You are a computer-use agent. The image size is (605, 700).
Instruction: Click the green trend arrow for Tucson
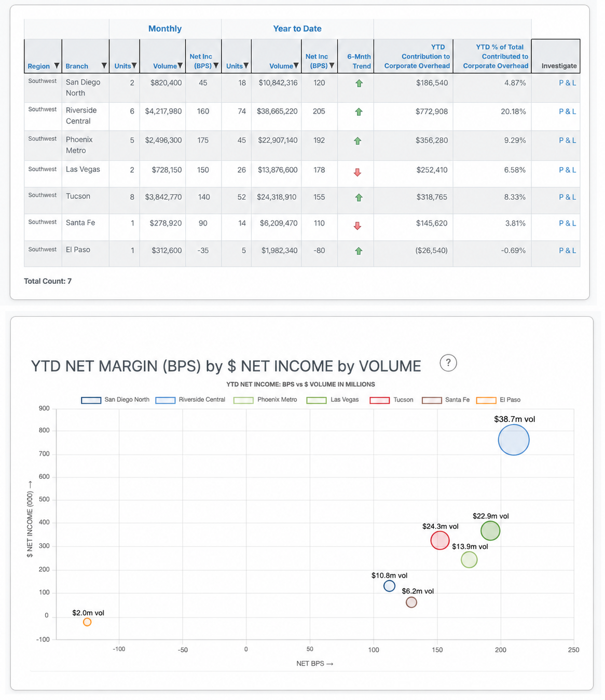[359, 197]
